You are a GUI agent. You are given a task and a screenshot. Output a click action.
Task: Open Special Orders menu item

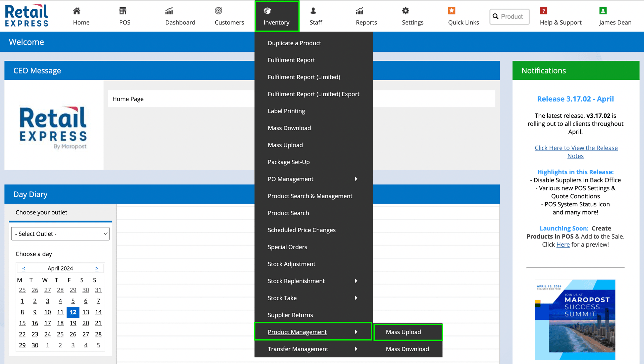point(287,247)
